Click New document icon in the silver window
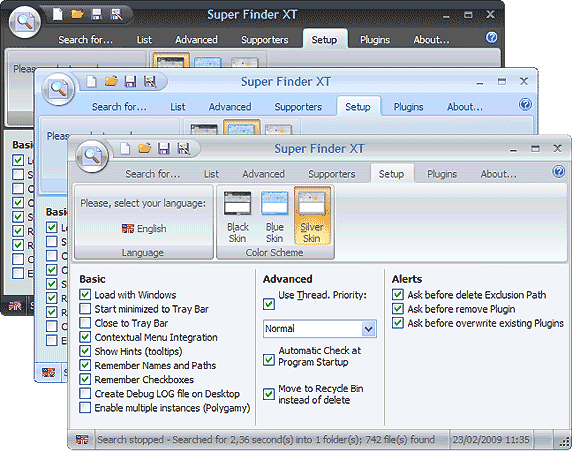 tap(125, 149)
